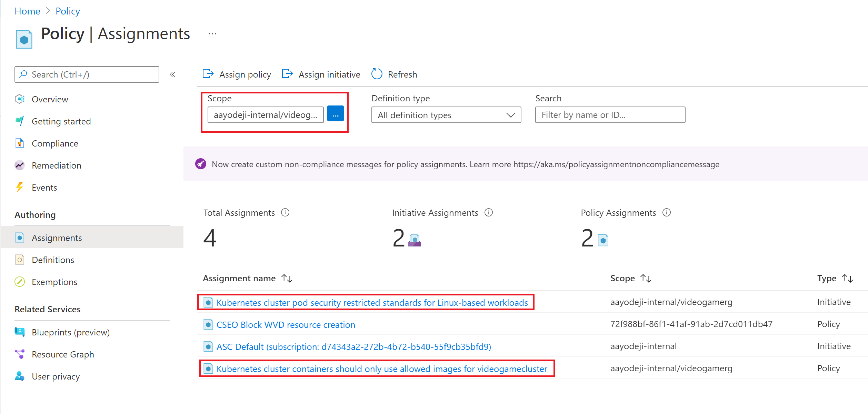
Task: Open more options ellipsis next to title
Action: click(x=212, y=34)
